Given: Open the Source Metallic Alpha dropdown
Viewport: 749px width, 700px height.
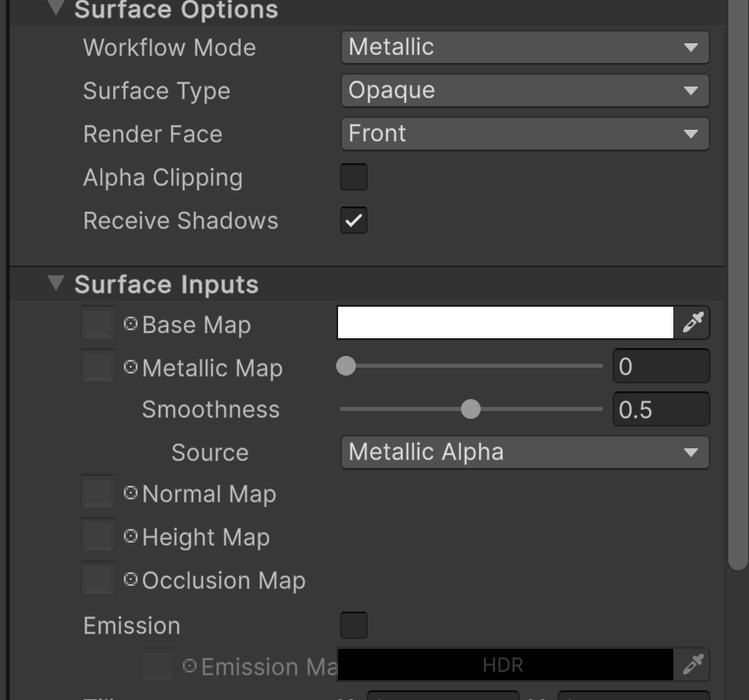Looking at the screenshot, I should pyautogui.click(x=525, y=452).
